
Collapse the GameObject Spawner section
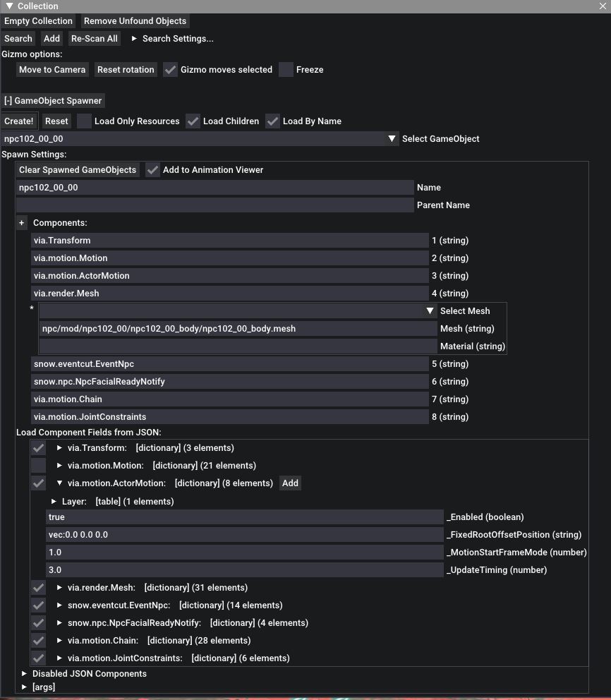pyautogui.click(x=53, y=101)
